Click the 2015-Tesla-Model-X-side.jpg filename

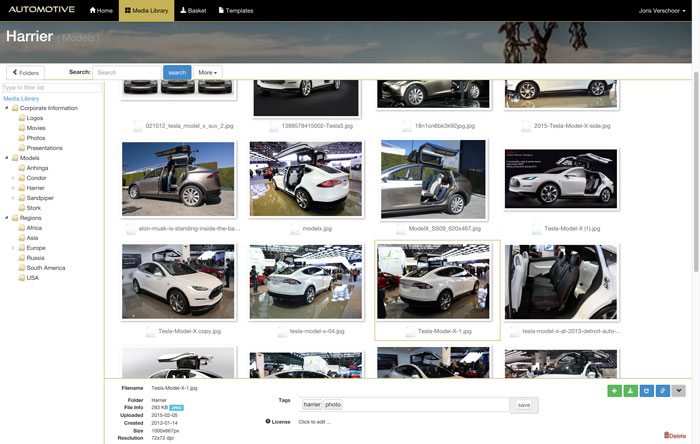(572, 126)
